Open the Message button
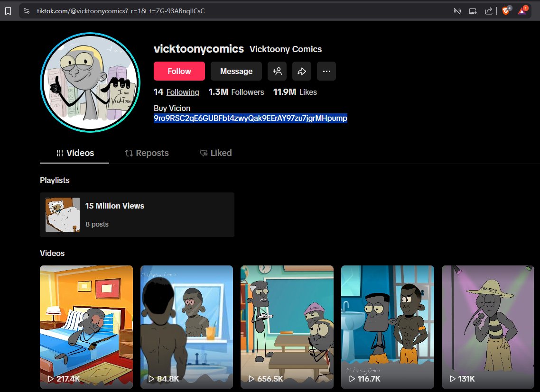Viewport: 540px width, 392px height. point(236,71)
